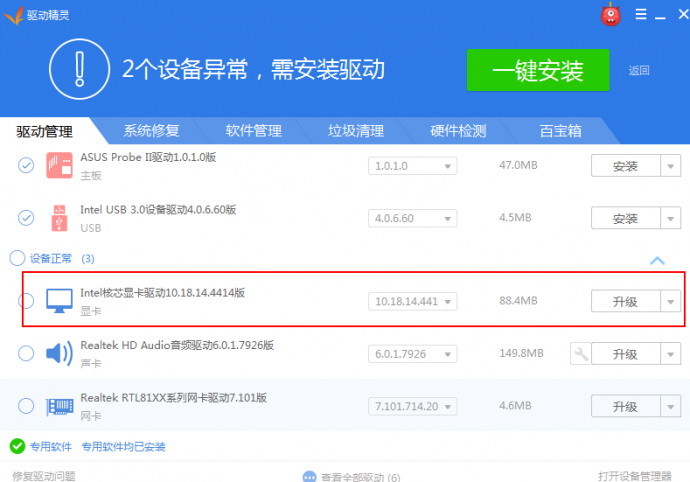This screenshot has height=482, width=690.
Task: Open version dropdown for Intel graphics driver
Action: click(447, 301)
